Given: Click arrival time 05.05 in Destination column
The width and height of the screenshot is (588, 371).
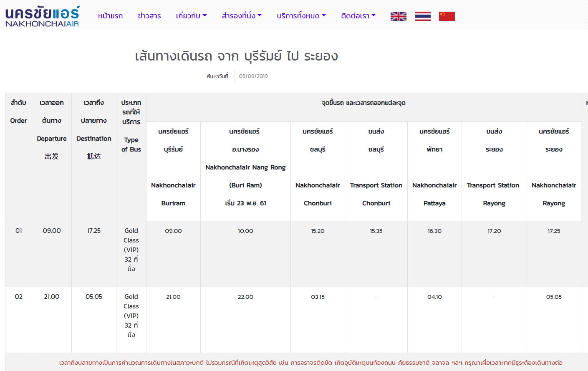Looking at the screenshot, I should (94, 296).
